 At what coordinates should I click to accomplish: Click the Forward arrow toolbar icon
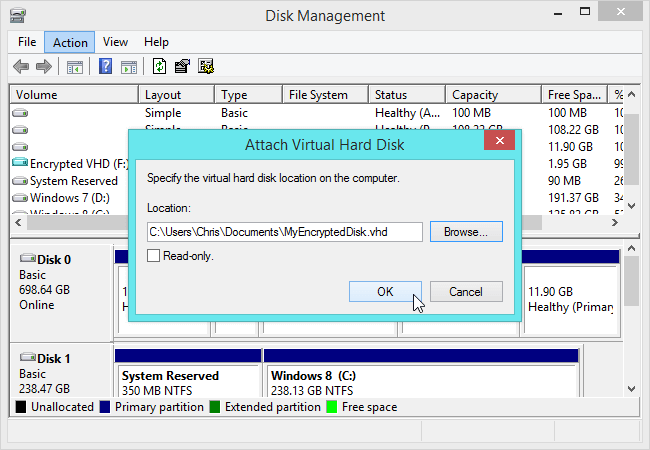click(x=43, y=67)
